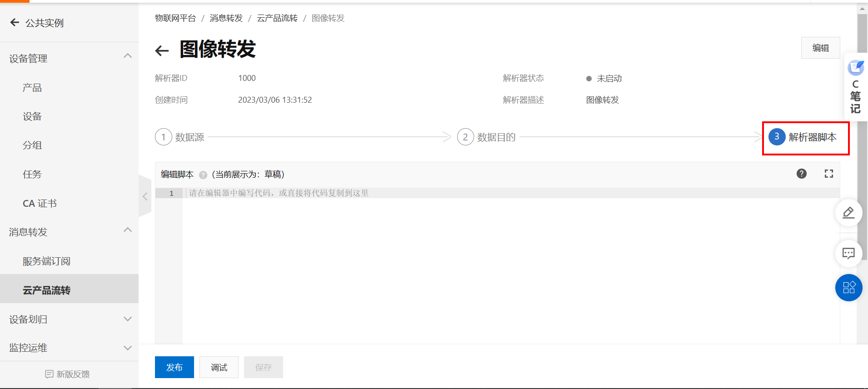Collapse sidebar with left chevron handle
Viewport: 868px width, 389px height.
click(x=145, y=196)
